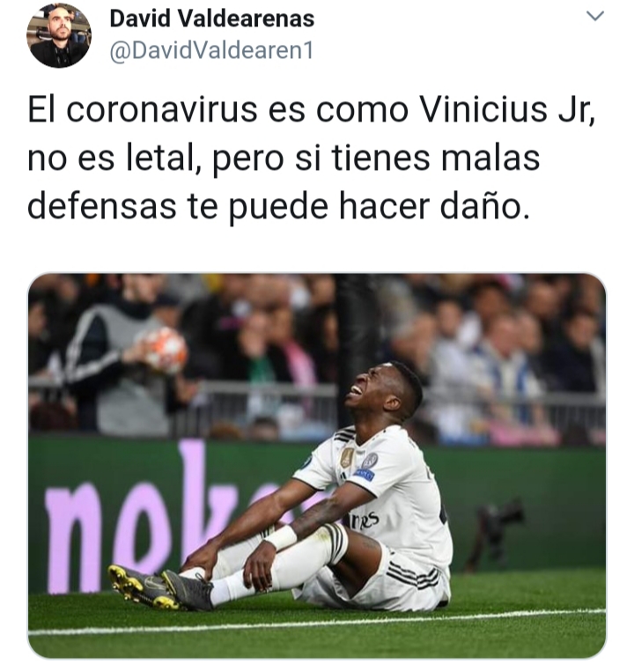Tap the round badge on jersey chest

pyautogui.click(x=370, y=461)
